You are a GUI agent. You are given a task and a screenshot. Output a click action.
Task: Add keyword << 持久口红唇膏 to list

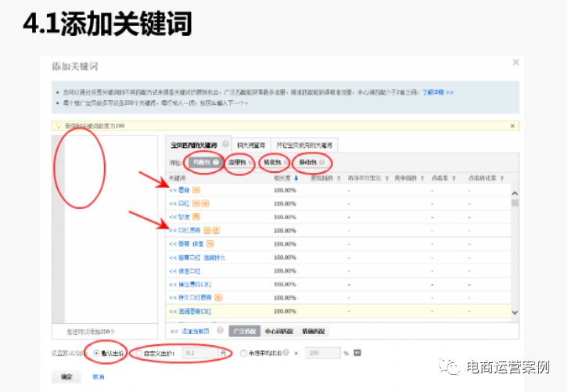tap(191, 297)
